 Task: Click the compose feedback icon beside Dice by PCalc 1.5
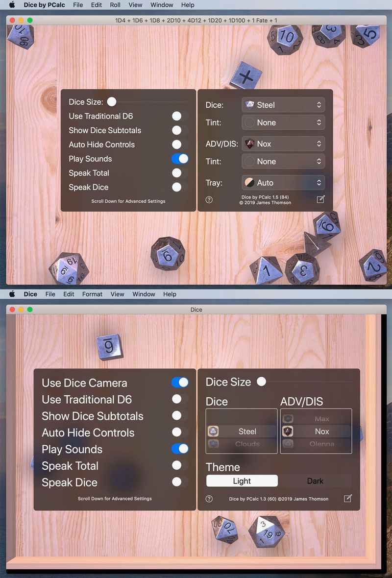coord(321,199)
